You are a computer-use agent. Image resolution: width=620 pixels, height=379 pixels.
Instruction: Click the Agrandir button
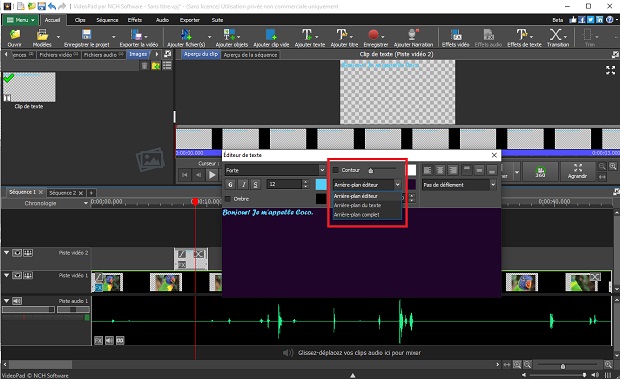[x=577, y=172]
